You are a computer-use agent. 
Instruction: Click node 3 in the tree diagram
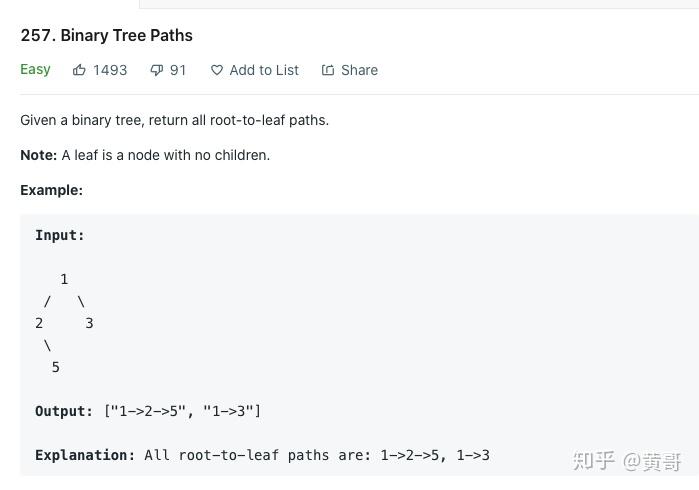click(x=89, y=323)
